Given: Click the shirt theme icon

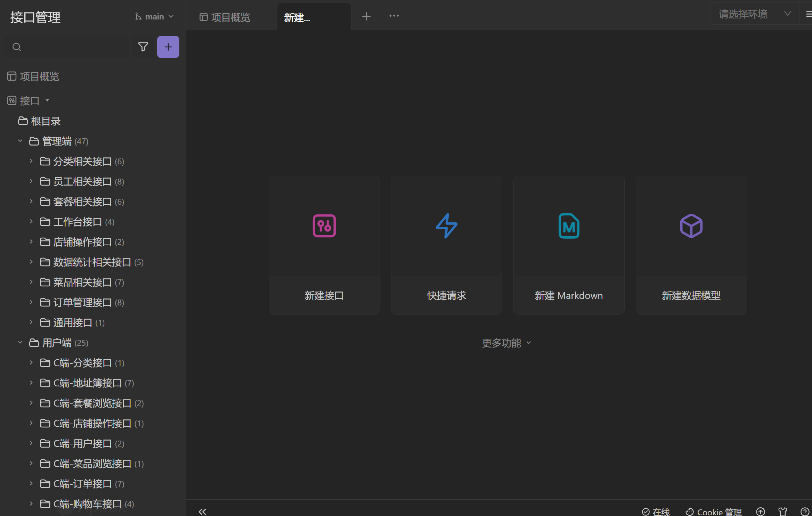Looking at the screenshot, I should (x=782, y=511).
